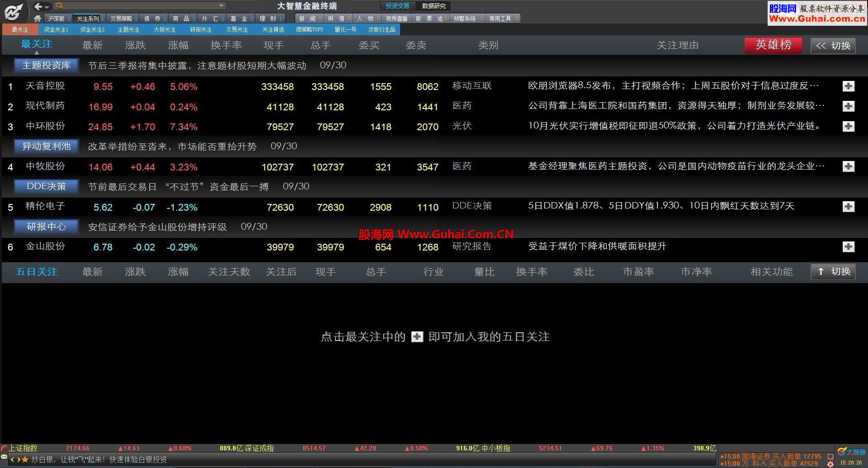Select the 主题关注 tab
Image resolution: width=868 pixels, height=468 pixels.
click(x=128, y=29)
